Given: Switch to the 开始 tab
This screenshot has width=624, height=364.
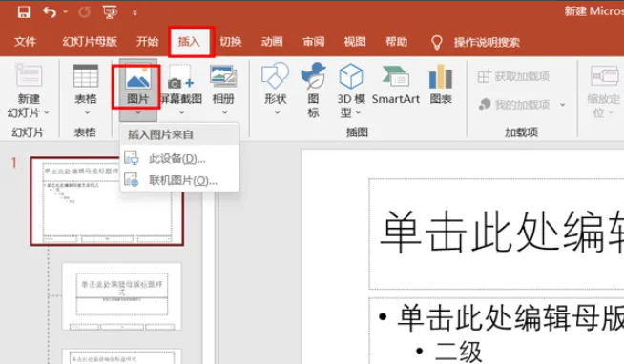Looking at the screenshot, I should pos(147,42).
